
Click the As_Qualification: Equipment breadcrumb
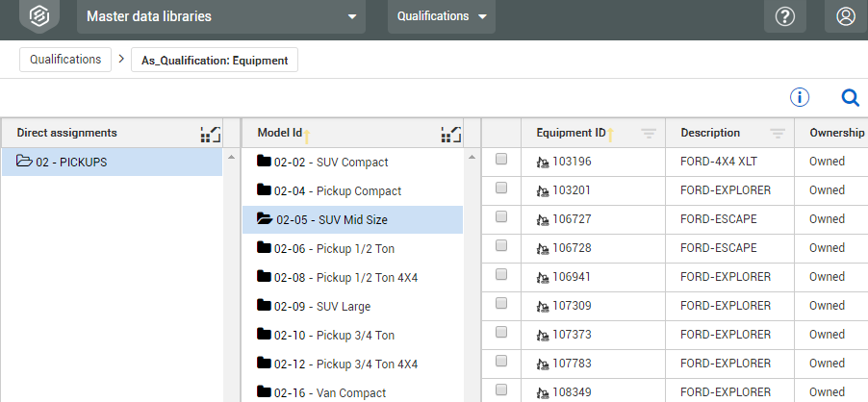click(x=215, y=60)
